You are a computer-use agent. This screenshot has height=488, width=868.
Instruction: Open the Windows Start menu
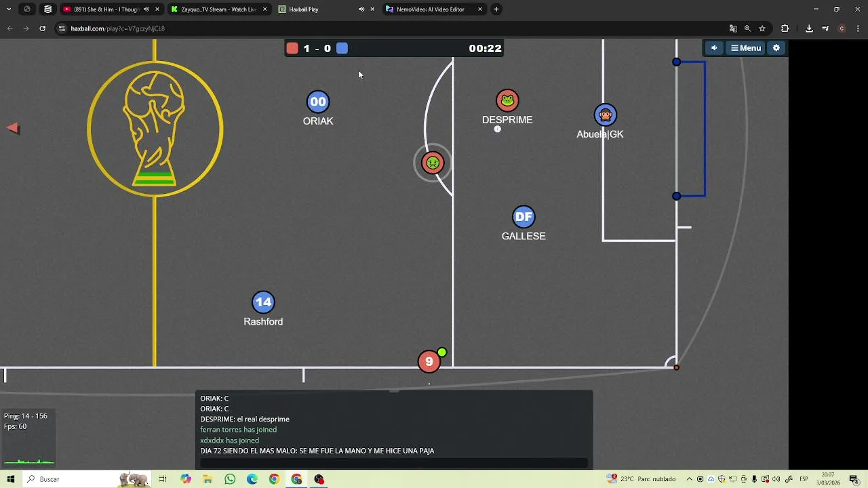click(x=11, y=479)
